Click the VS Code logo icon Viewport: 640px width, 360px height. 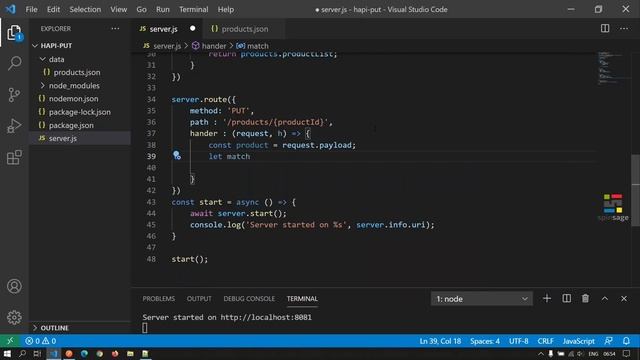tap(11, 9)
